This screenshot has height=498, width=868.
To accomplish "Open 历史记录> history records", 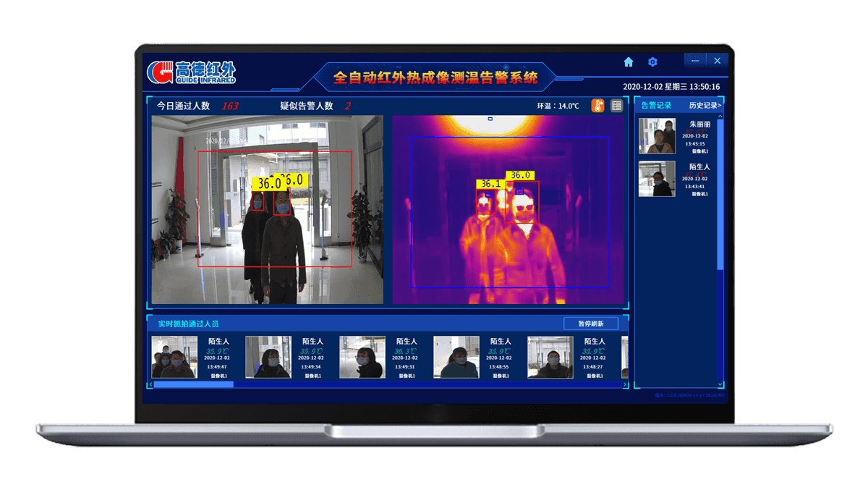I will pos(705,106).
